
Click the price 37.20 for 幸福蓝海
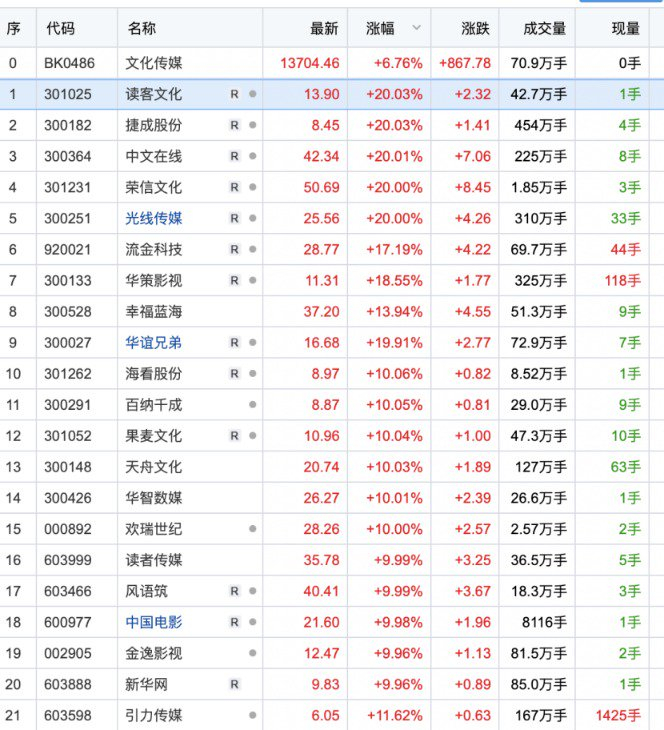(x=322, y=311)
